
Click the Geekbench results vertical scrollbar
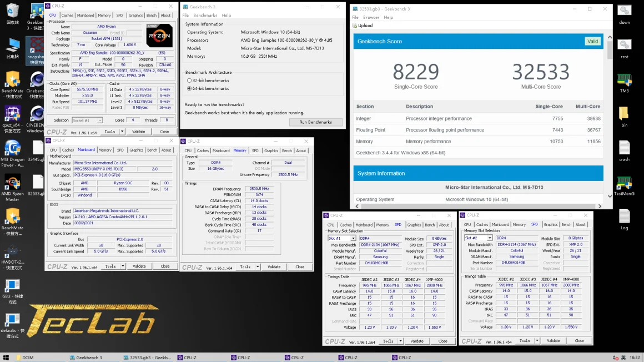click(x=610, y=50)
